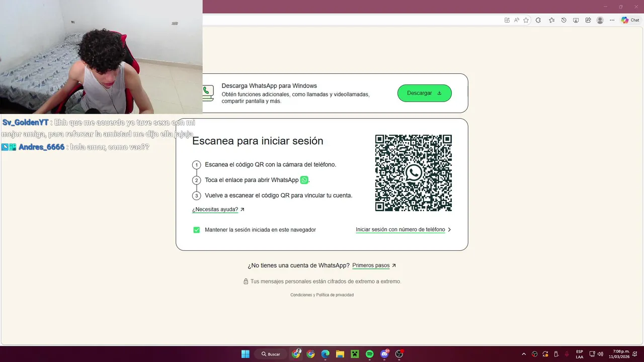The height and width of the screenshot is (362, 644).
Task: Open the Copilot Chat button
Action: coord(630,20)
